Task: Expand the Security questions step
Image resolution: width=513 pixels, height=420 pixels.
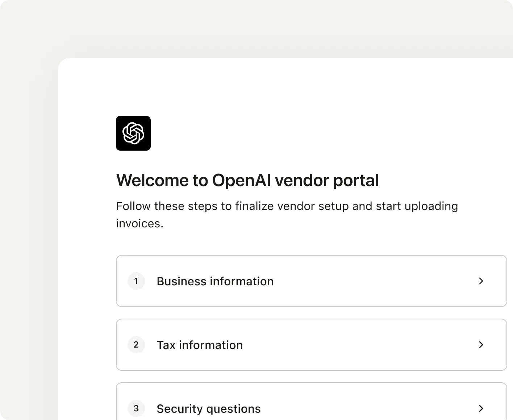Action: pos(312,406)
